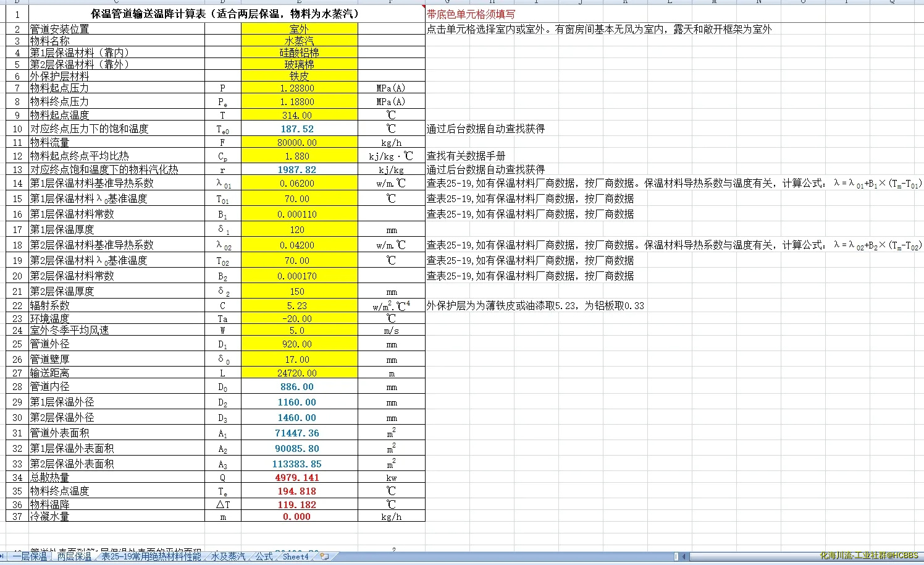The width and height of the screenshot is (924, 565).
Task: Select row header 22
Action: click(17, 305)
